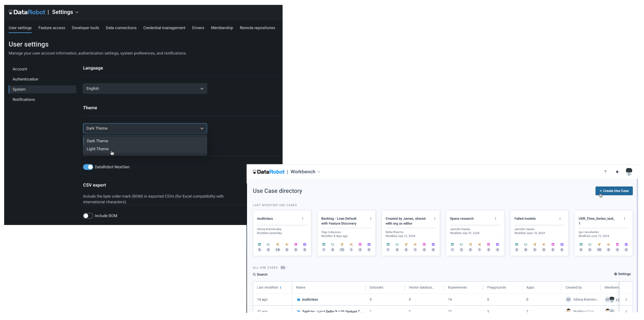Disable the DataRobot NextGen toggle
Screen dimensions: 644x320
click(x=88, y=167)
